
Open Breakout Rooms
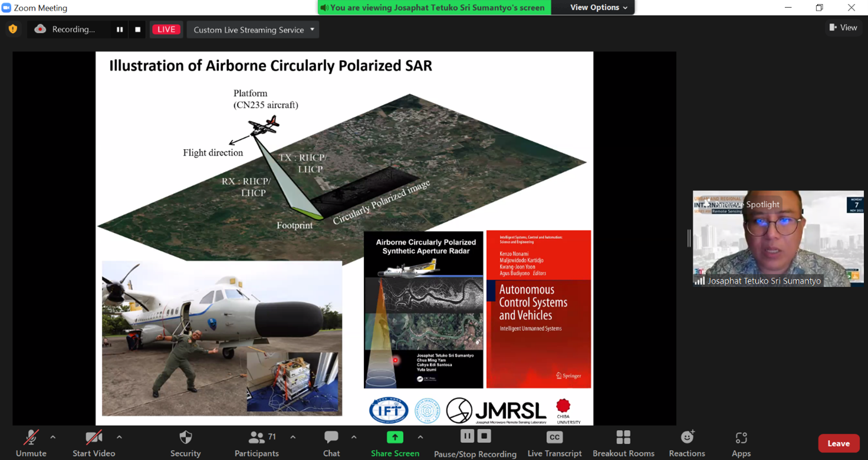click(x=623, y=438)
